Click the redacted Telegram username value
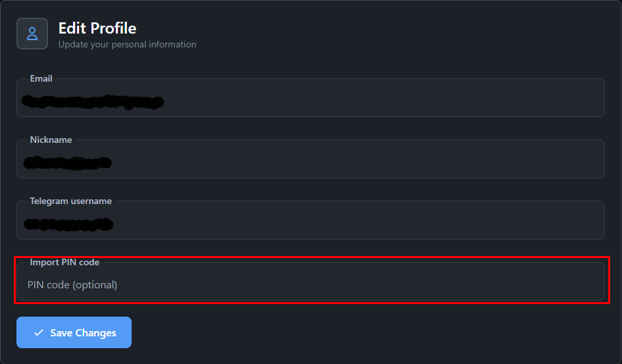 [x=68, y=224]
